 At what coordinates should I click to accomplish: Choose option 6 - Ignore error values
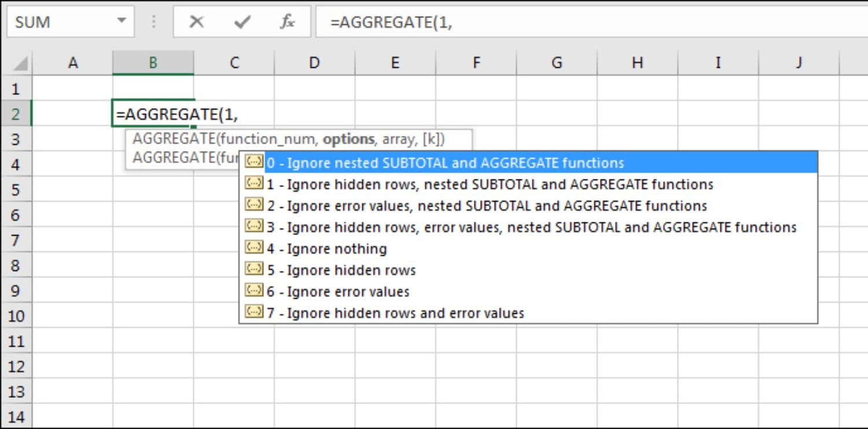tap(528, 291)
